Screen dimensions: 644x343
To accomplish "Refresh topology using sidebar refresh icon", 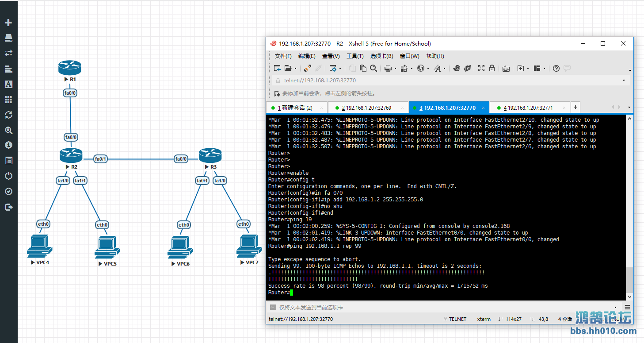I will 8,115.
